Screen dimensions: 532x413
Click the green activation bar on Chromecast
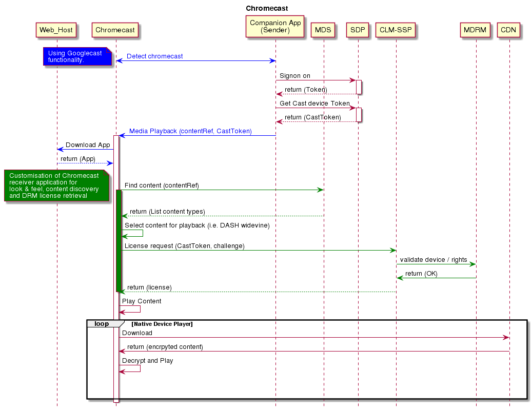pos(119,240)
